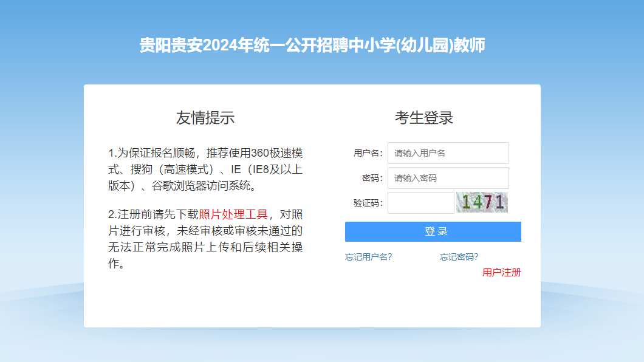
Task: Go to 用户注册 registration link
Action: click(x=501, y=272)
